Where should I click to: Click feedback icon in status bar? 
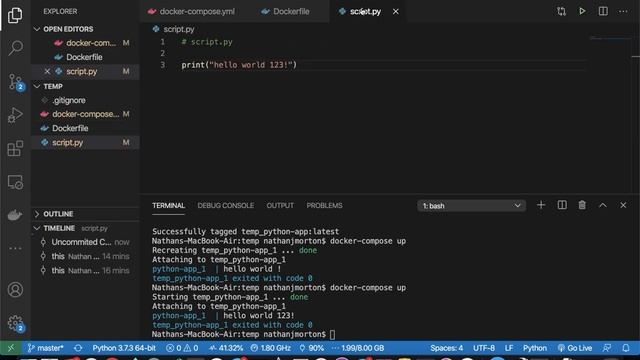pyautogui.click(x=607, y=348)
